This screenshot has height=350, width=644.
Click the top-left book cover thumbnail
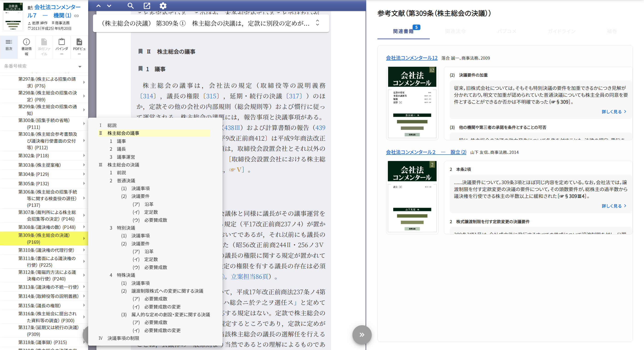(13, 17)
